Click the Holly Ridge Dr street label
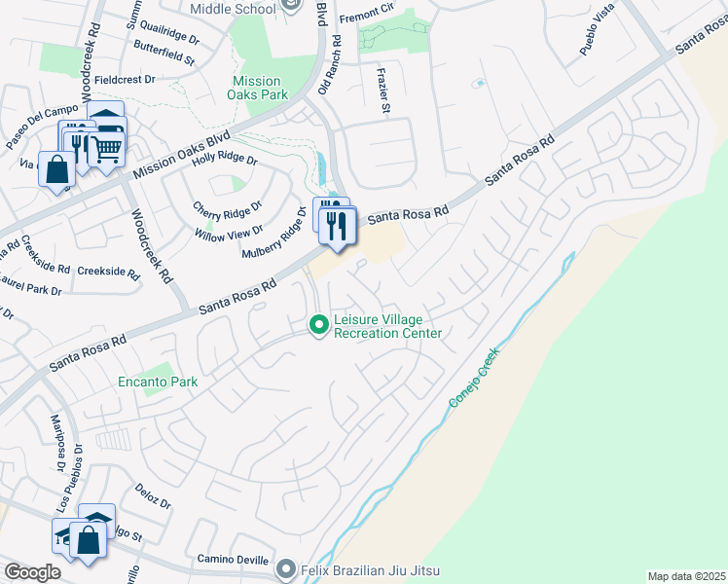The image size is (728, 584). (225, 159)
